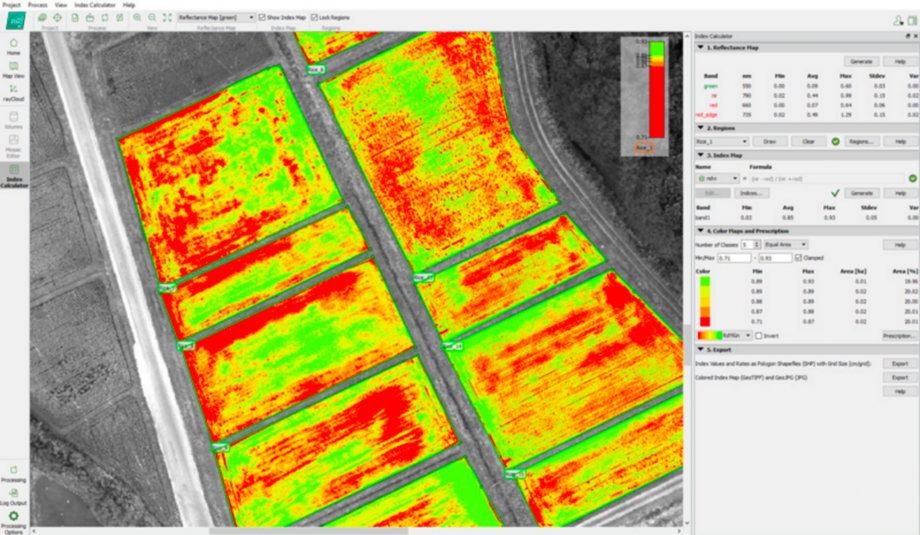Screen dimensions: 920x535
Task: Open the Rice_1 region dropdown
Action: tap(722, 141)
